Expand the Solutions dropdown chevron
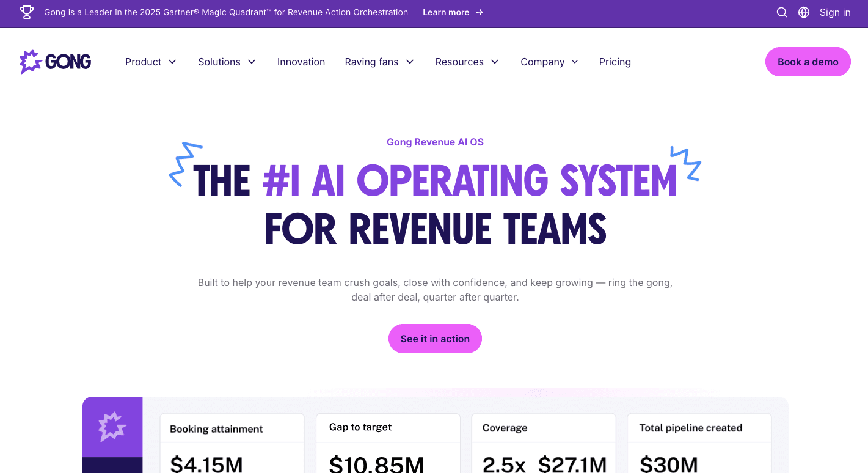Image resolution: width=868 pixels, height=473 pixels. click(252, 62)
